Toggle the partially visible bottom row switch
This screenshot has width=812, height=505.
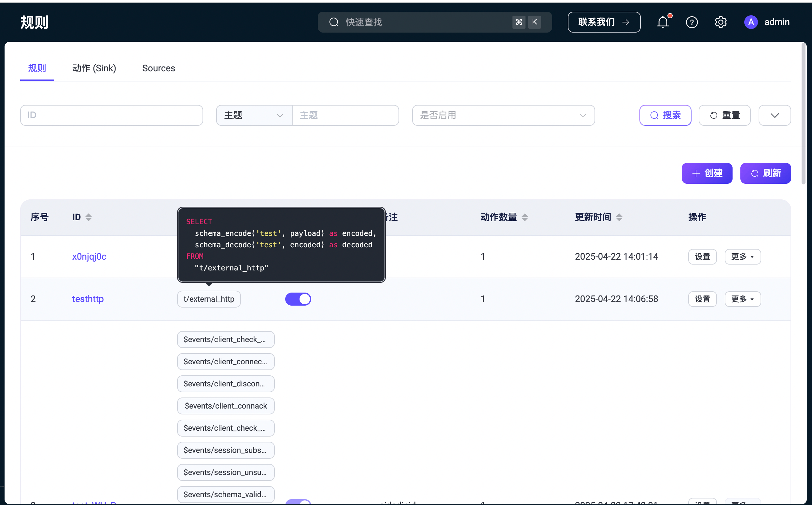click(x=298, y=502)
